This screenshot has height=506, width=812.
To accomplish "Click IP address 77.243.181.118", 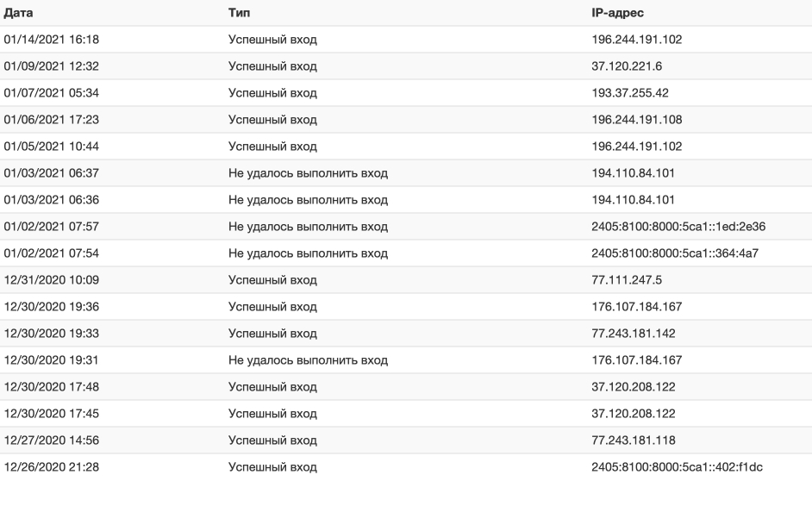I will (634, 440).
